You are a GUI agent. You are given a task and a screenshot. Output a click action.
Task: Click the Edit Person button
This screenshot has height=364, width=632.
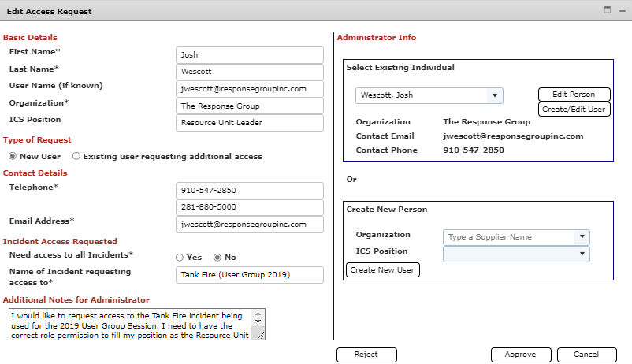tap(573, 95)
